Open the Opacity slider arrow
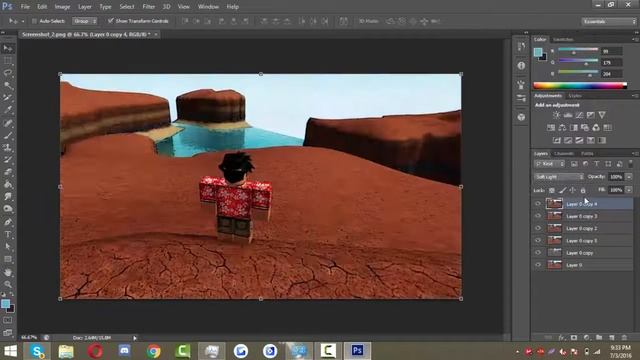 629,177
